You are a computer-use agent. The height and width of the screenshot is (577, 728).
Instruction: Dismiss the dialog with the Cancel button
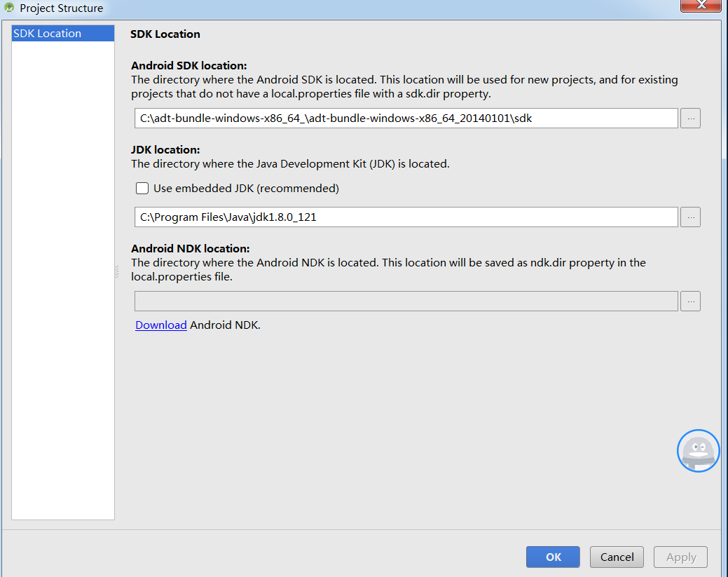click(617, 557)
